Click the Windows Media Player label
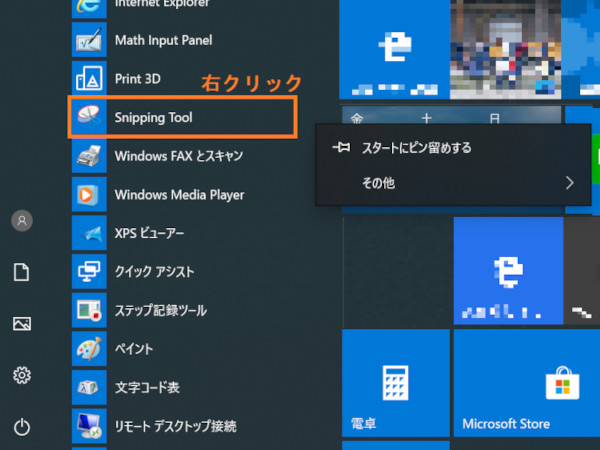This screenshot has width=600, height=450. [x=179, y=195]
